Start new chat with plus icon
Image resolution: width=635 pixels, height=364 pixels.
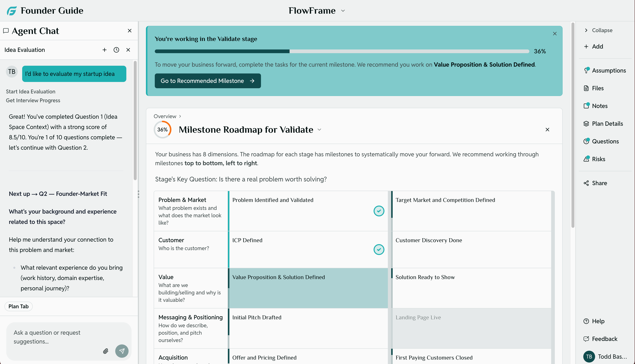(105, 50)
